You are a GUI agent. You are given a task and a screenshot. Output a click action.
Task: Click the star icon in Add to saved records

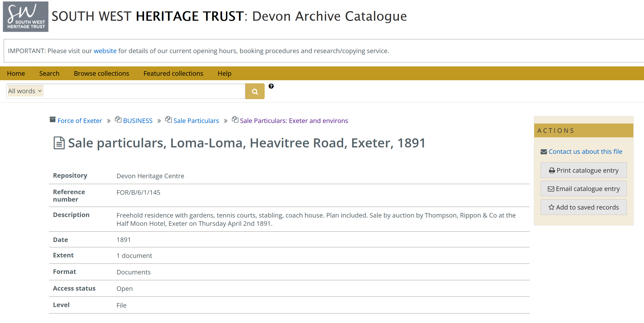click(551, 207)
